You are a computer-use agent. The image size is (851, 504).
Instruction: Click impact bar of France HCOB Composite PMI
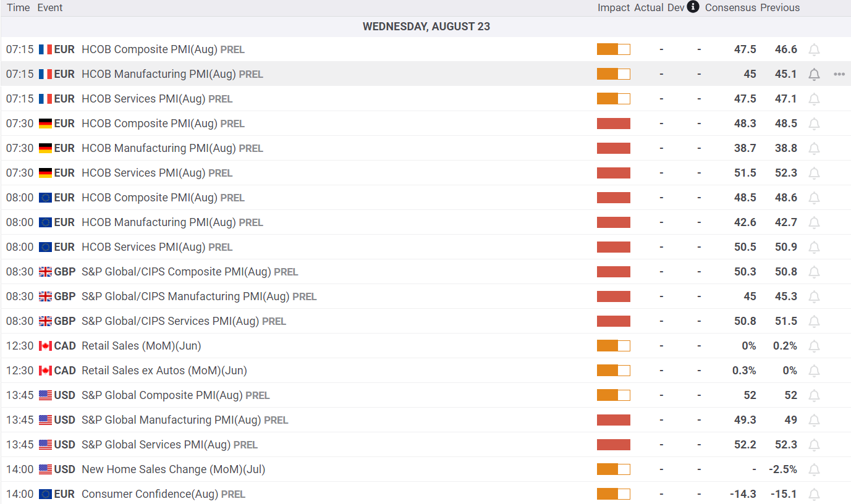[614, 49]
